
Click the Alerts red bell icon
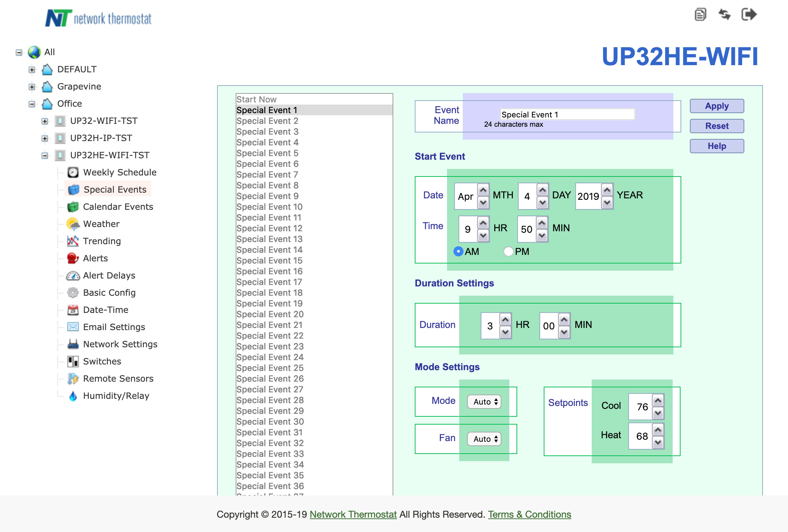click(73, 258)
